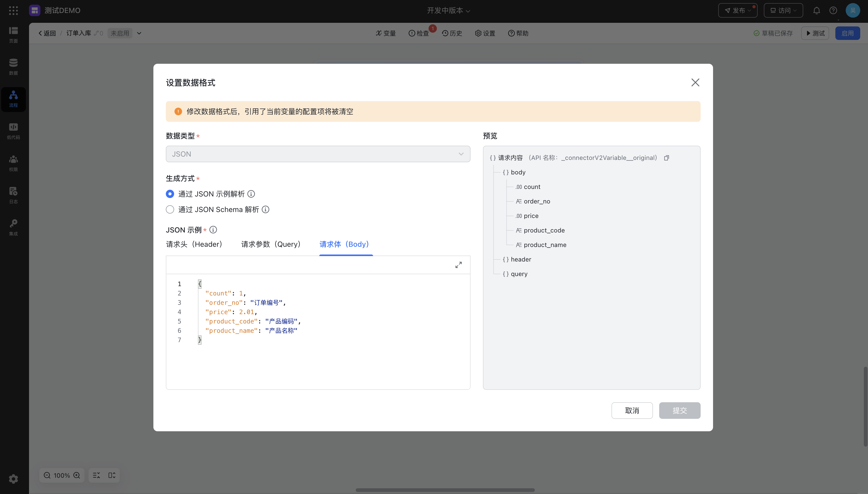Open 历史 in the toolbar

click(x=452, y=33)
